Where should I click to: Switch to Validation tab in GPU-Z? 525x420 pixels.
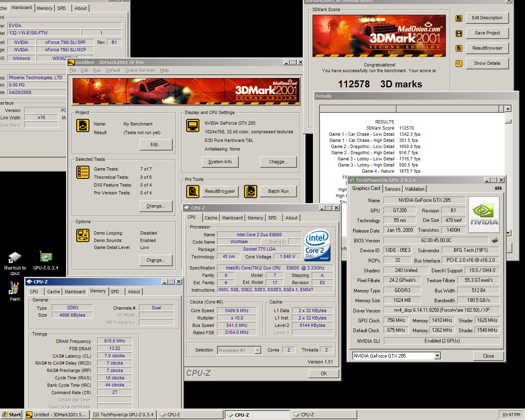tap(415, 189)
